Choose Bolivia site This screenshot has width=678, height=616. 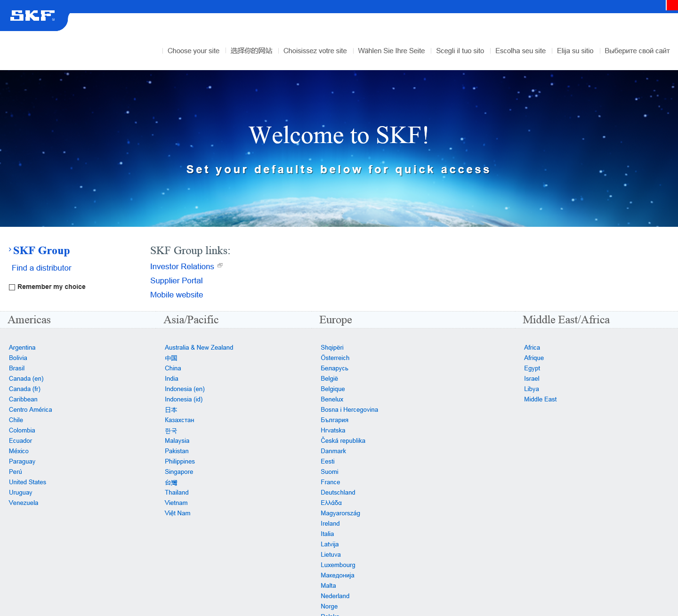click(x=18, y=358)
